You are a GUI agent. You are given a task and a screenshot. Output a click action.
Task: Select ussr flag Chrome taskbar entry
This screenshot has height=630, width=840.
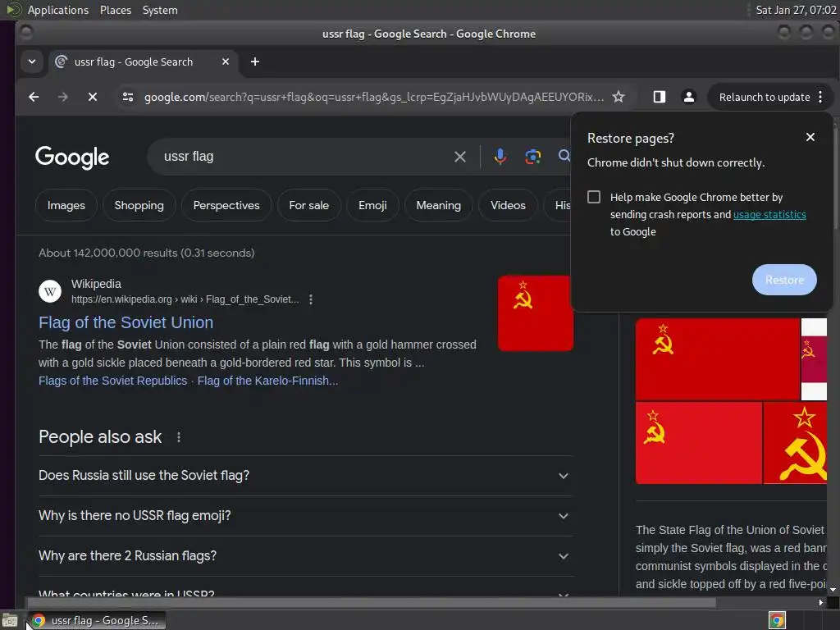97,620
